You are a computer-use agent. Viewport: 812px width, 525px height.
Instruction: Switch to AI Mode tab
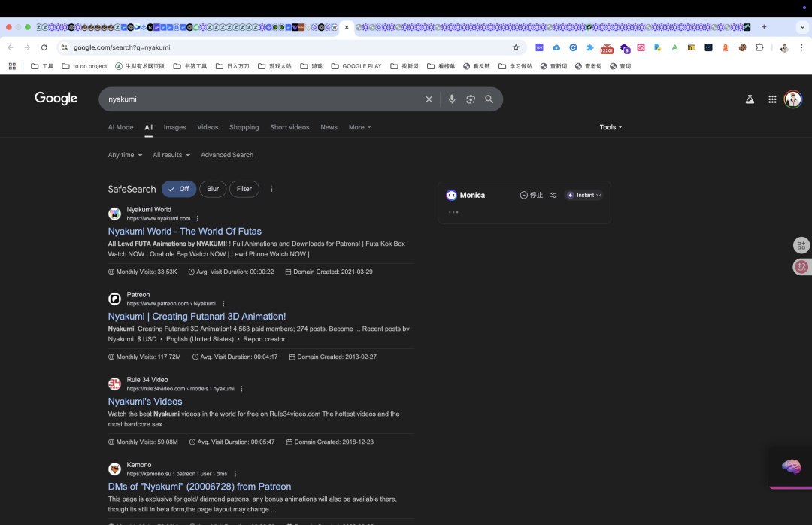point(120,127)
